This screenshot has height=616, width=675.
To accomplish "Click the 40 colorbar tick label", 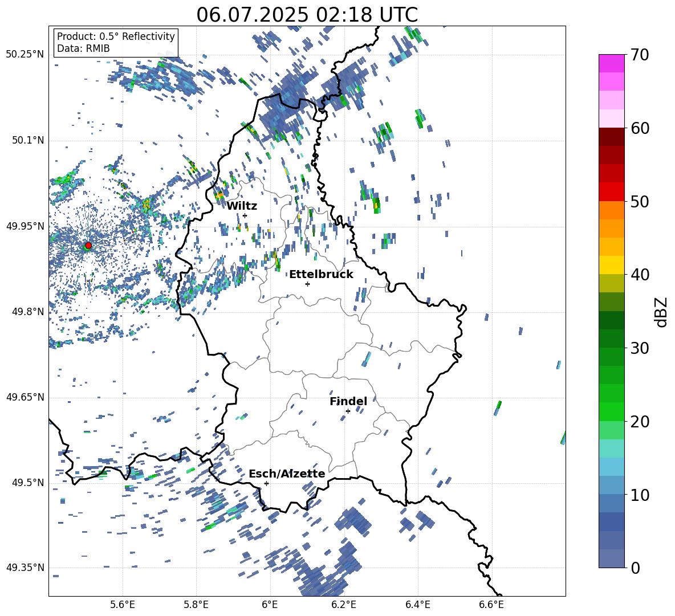I will [x=640, y=275].
